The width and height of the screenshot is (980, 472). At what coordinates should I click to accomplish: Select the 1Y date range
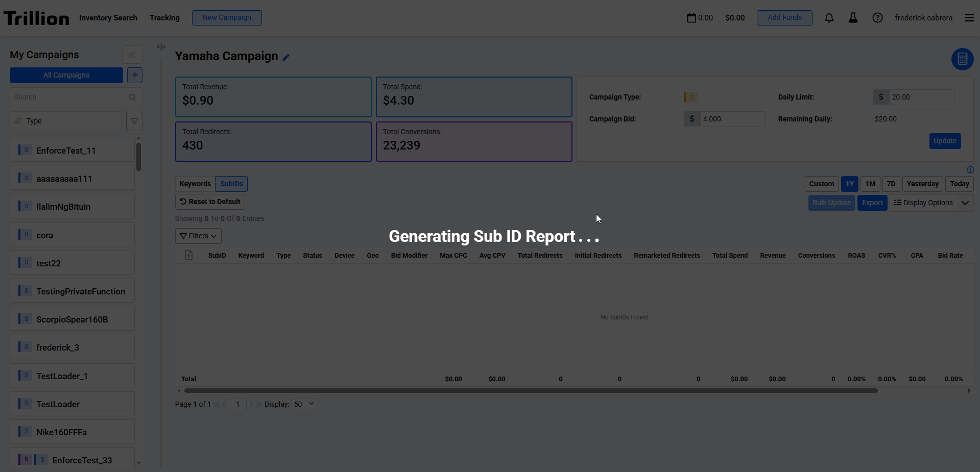[x=849, y=184]
